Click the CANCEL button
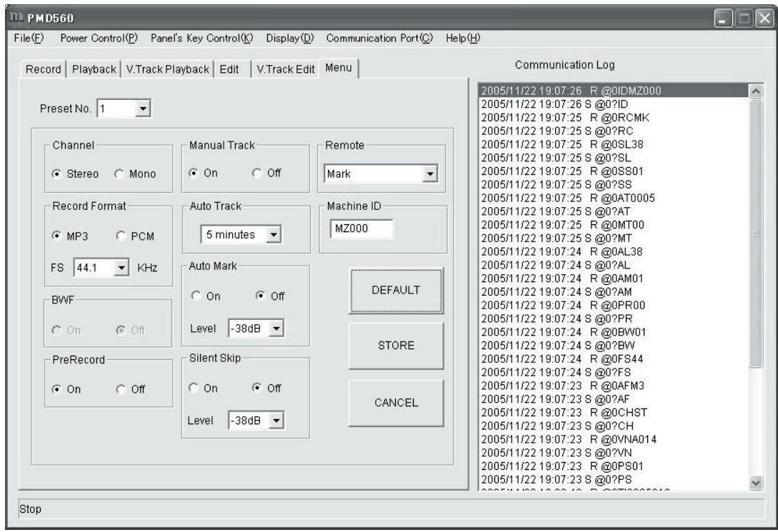The image size is (778, 532). pyautogui.click(x=396, y=403)
